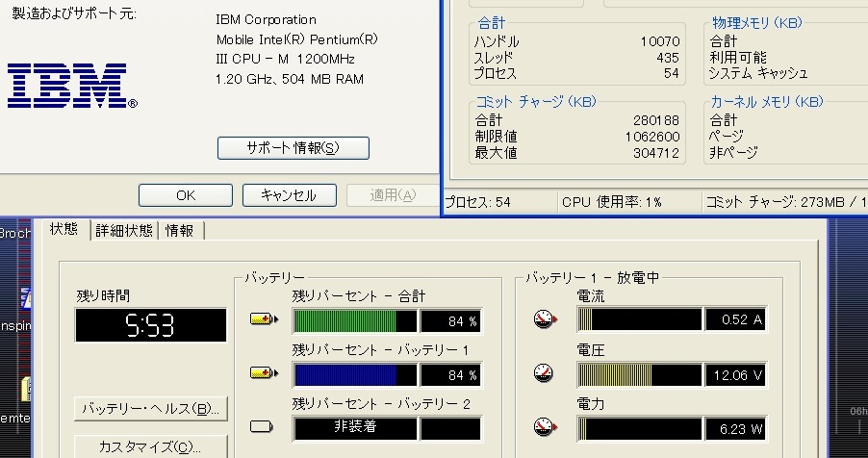Screen dimensions: 868x458
Task: Click the IBM Corporation text
Action: pyautogui.click(x=267, y=20)
